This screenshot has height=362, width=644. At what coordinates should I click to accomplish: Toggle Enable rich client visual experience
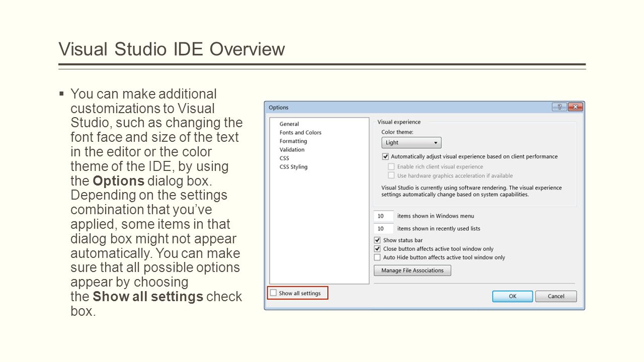click(391, 166)
